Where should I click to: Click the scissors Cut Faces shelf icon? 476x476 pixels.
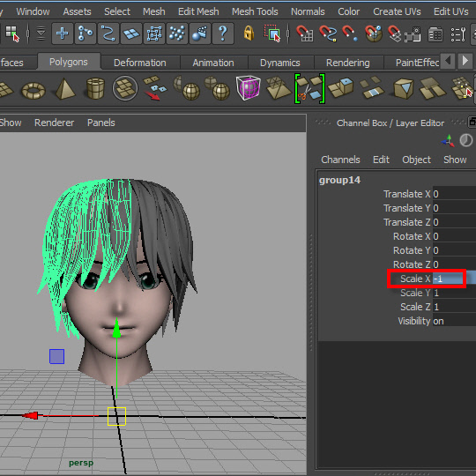point(309,89)
